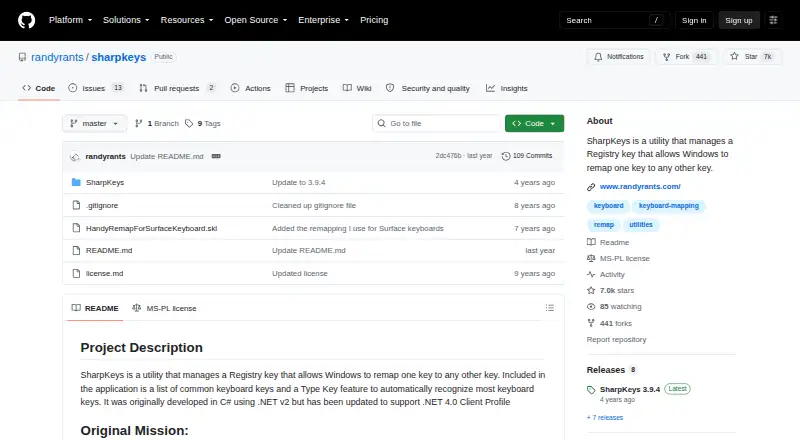
Task: Open the Pull requests tab
Action: (177, 88)
